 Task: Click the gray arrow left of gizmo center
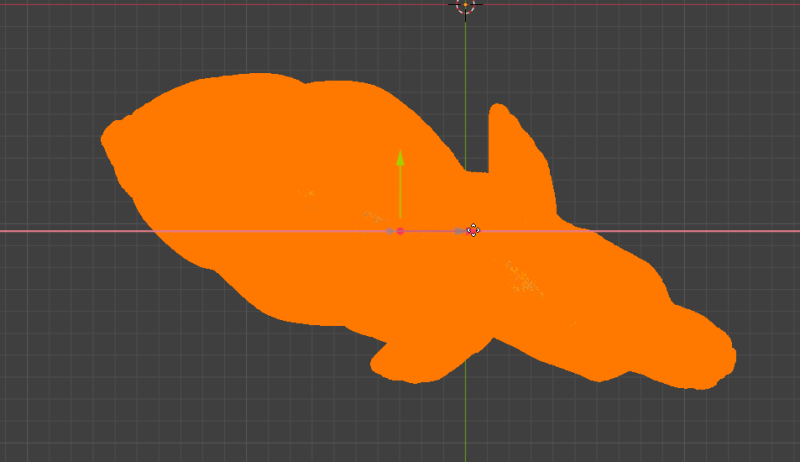click(390, 231)
